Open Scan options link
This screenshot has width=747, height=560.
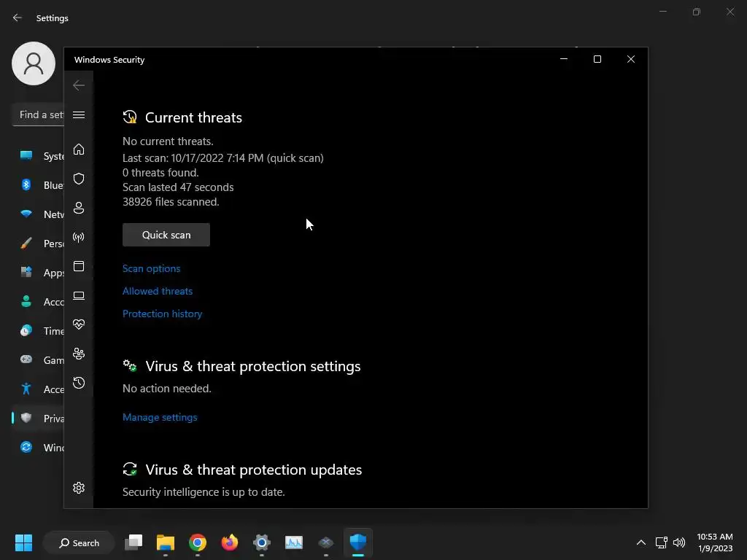point(152,268)
